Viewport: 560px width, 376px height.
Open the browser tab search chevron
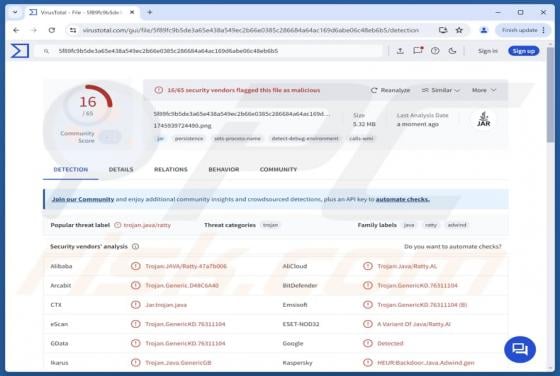[15, 12]
